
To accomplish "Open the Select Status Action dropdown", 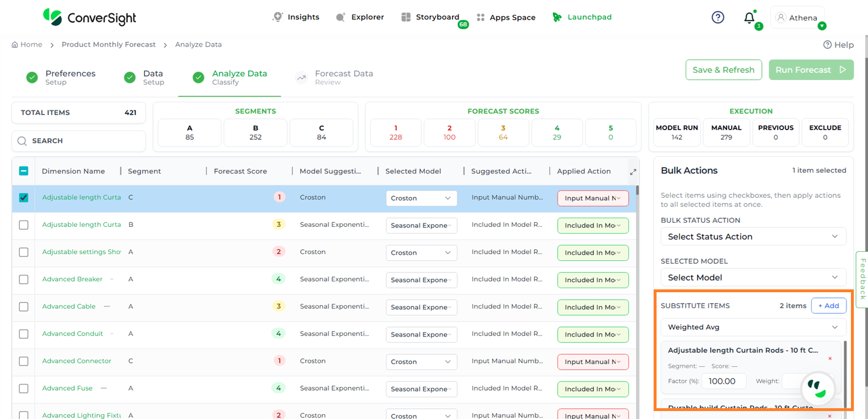I will [753, 237].
